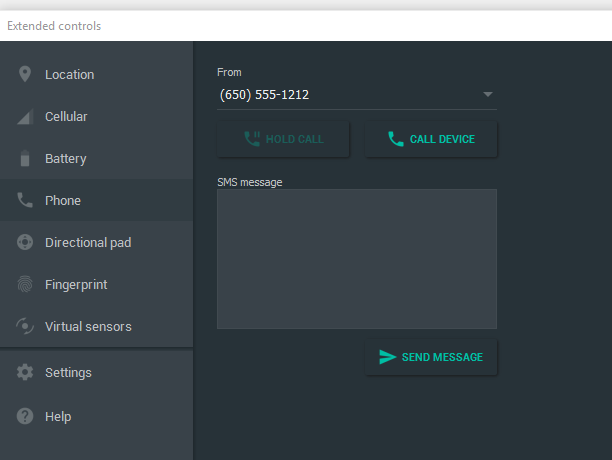
Task: Click the phone icon on Call Device
Action: (x=396, y=139)
